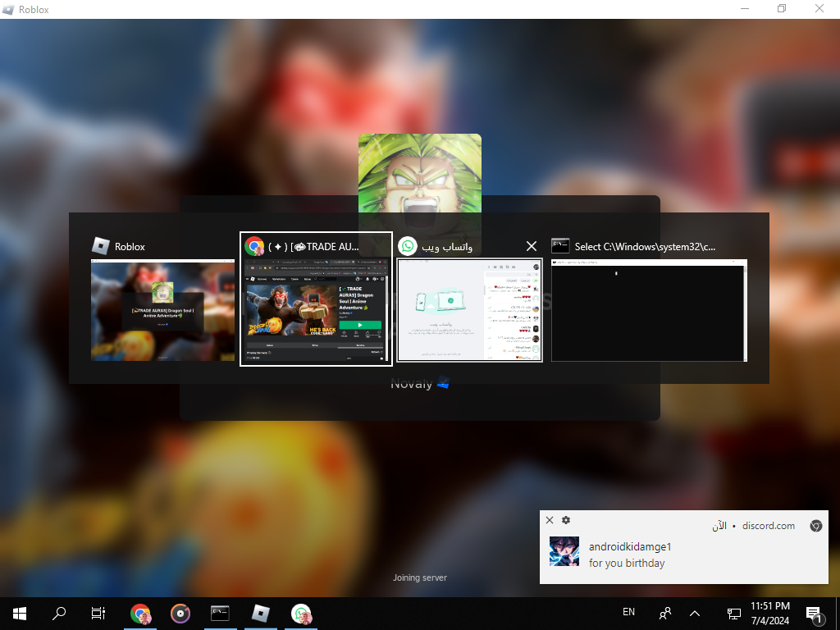The width and height of the screenshot is (840, 630).
Task: Click the EN language indicator
Action: (x=629, y=612)
